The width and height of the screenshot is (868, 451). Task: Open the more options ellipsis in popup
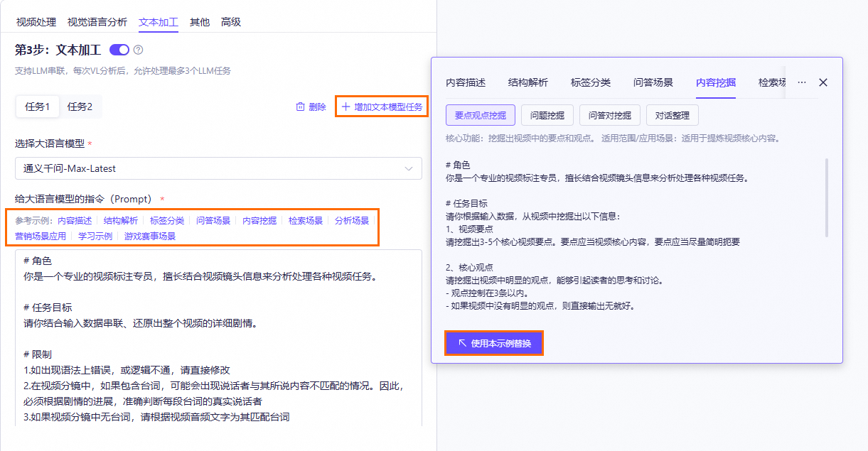point(802,82)
